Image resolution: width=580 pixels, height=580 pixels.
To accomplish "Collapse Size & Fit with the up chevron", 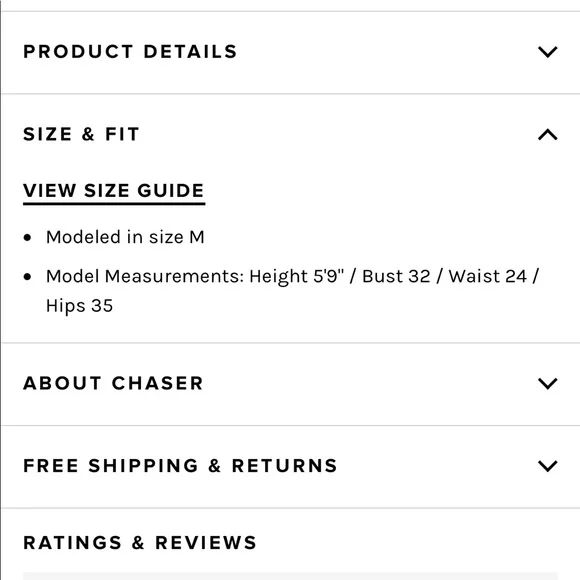I will 547,134.
